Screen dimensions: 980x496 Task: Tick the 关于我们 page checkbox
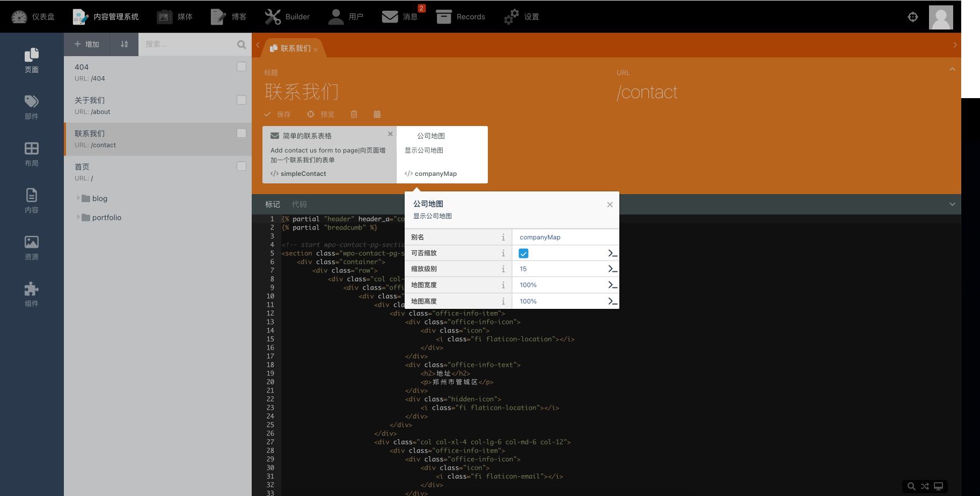click(x=242, y=100)
